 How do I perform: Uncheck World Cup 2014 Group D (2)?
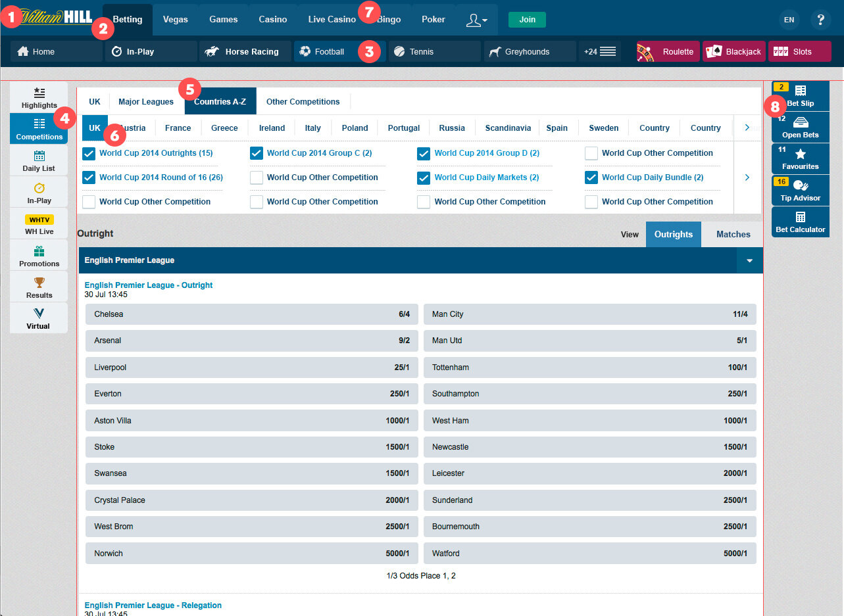424,153
